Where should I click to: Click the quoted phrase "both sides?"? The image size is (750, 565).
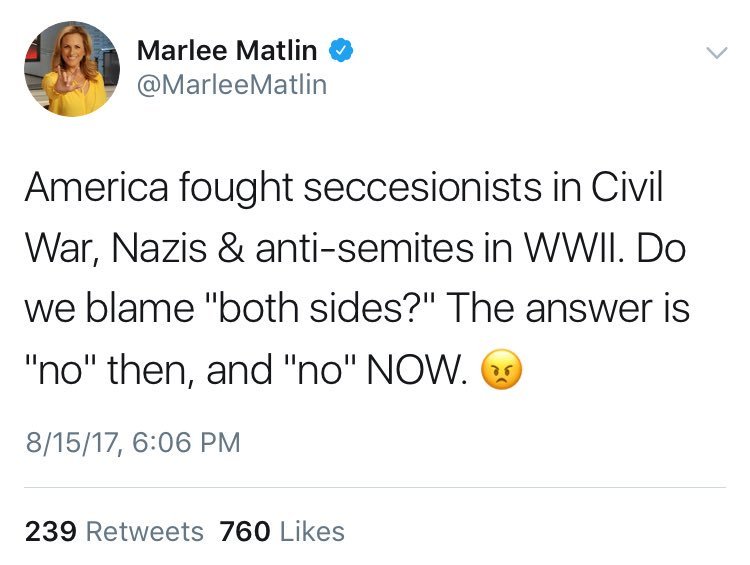tap(346, 311)
